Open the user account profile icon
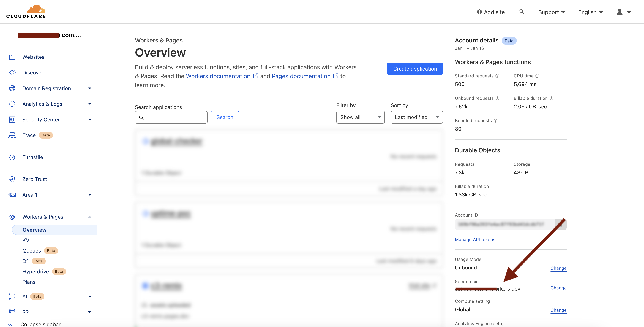 (619, 12)
